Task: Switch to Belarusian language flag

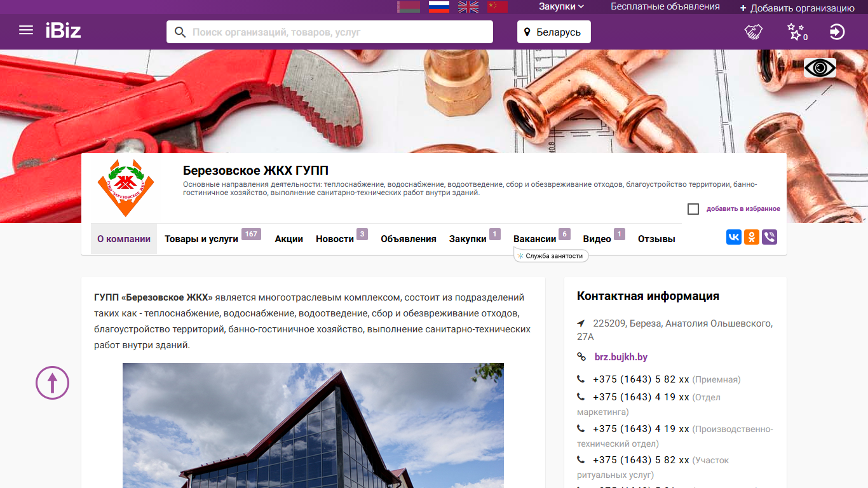Action: coord(408,7)
